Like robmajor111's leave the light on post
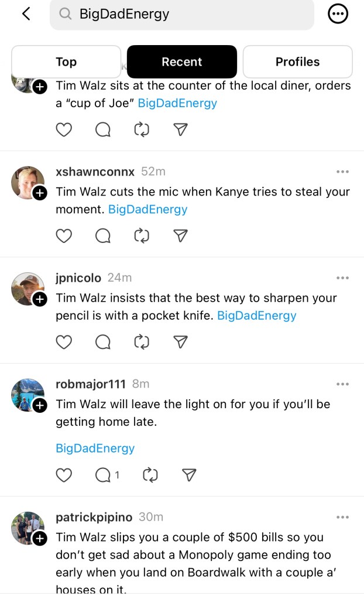 click(x=64, y=475)
